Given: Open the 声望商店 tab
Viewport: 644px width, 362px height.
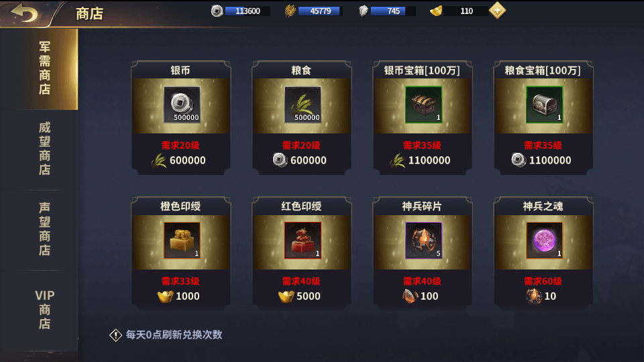Looking at the screenshot, I should click(39, 230).
